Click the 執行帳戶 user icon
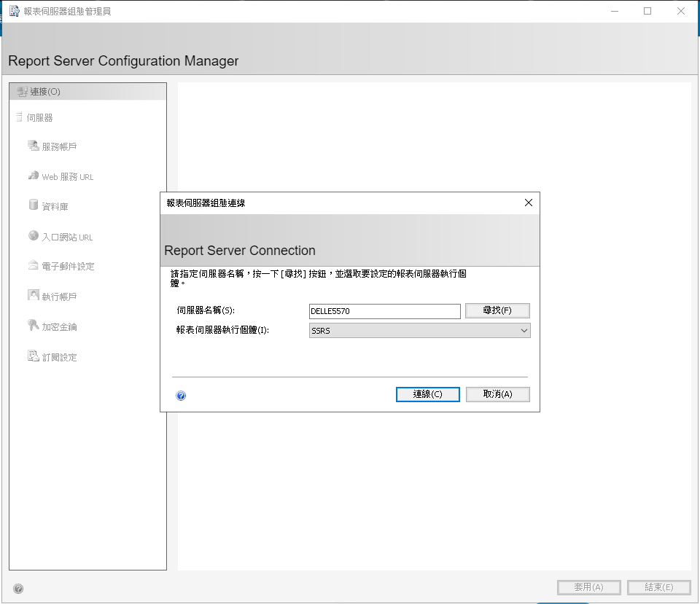 click(33, 296)
